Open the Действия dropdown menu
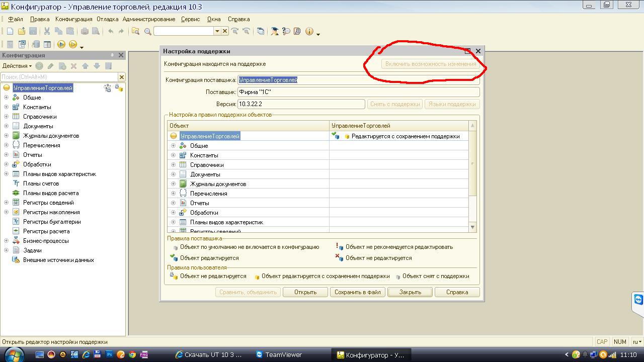The height and width of the screenshot is (362, 644). point(17,66)
